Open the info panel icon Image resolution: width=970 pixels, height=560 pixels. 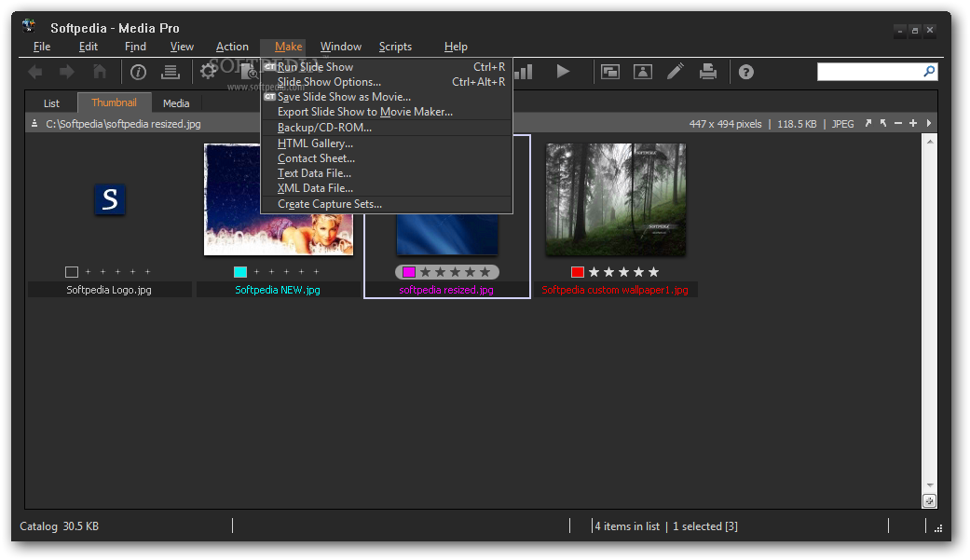pyautogui.click(x=138, y=73)
